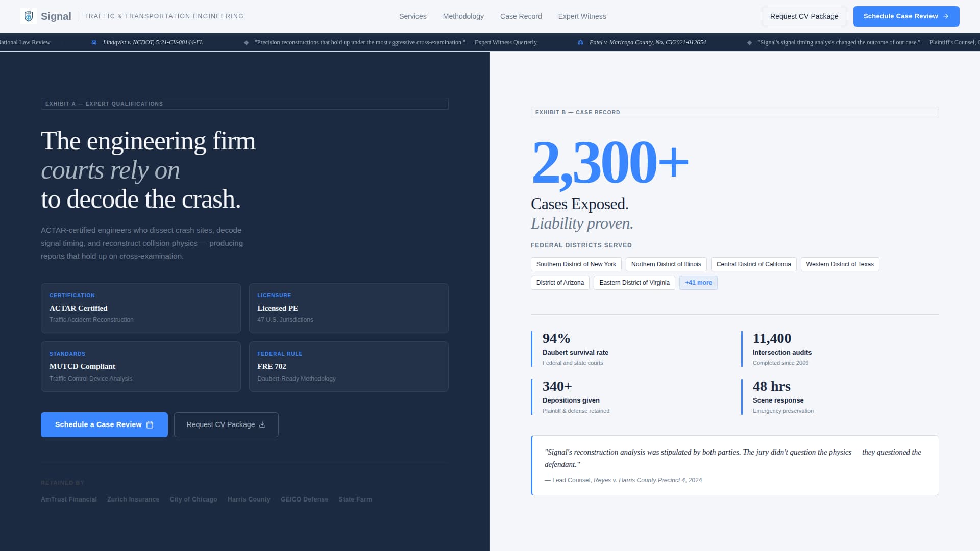Click State Farm in Retained By
This screenshot has width=980, height=551.
pyautogui.click(x=355, y=499)
